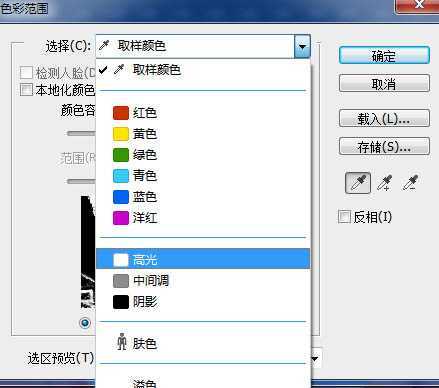439x388 pixels.
Task: Toggle the 检测人脸 checkbox
Action: pos(26,72)
